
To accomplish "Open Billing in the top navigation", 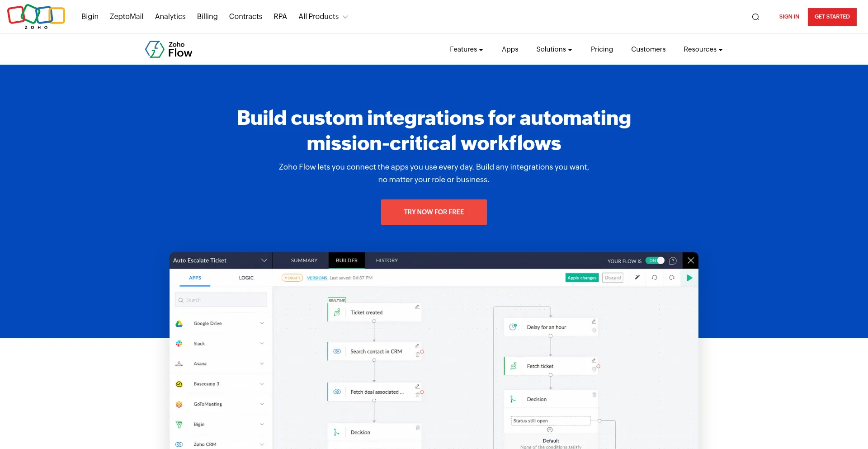I will (207, 17).
